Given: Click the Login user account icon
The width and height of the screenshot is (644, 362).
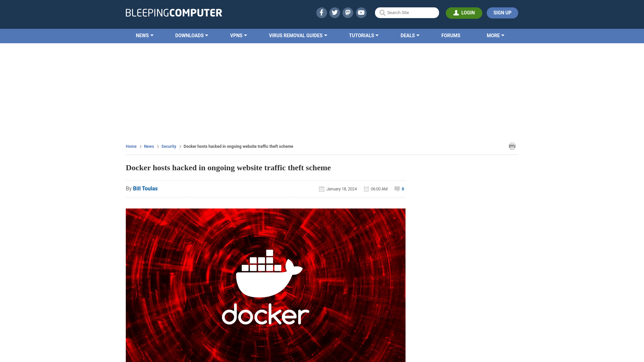Looking at the screenshot, I should pyautogui.click(x=455, y=12).
